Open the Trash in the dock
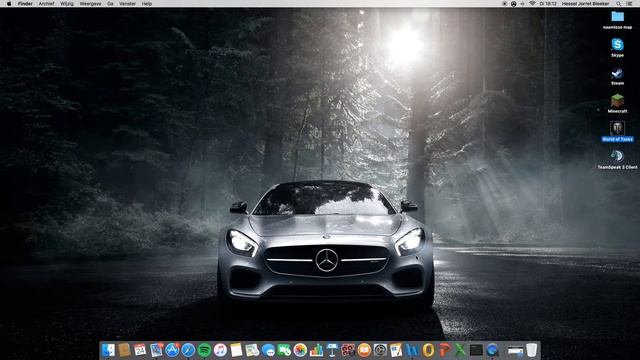The image size is (640, 360). tap(531, 350)
